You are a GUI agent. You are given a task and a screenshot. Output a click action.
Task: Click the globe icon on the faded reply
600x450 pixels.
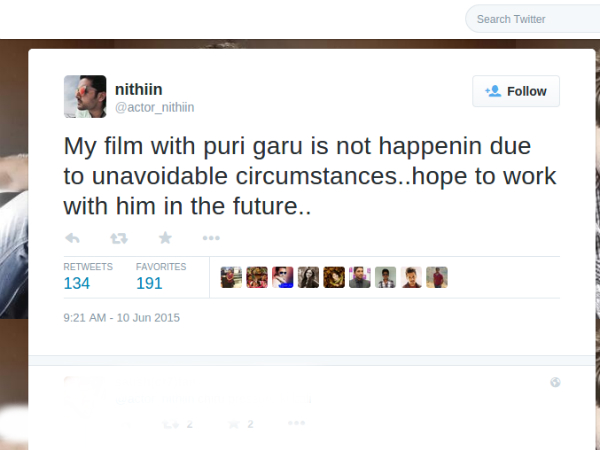point(555,382)
